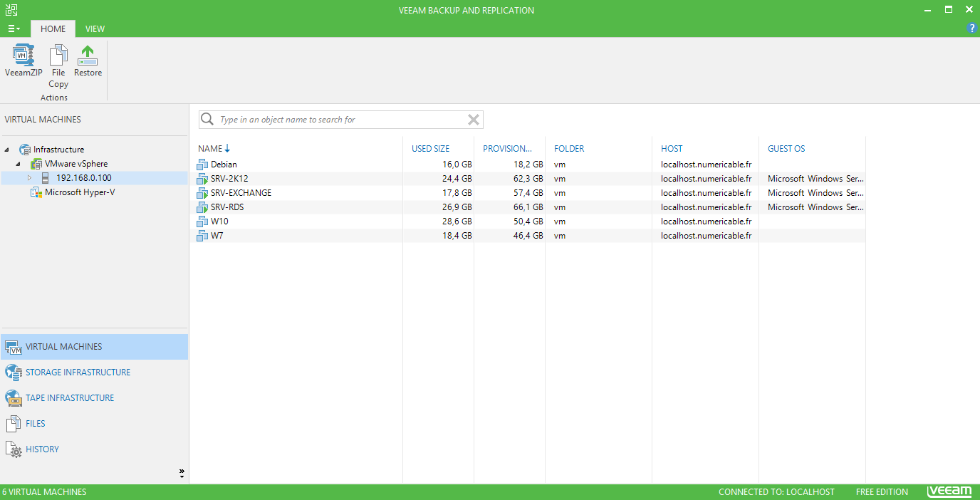Select the SRV-2K12 VM icon
Screen dimensions: 980x500
(x=203, y=179)
